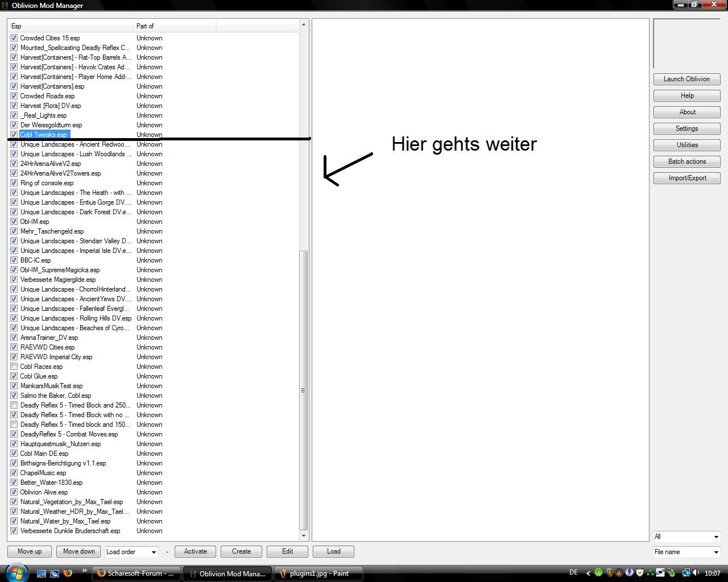
Task: Disable the Oblivion Alive.esp checkbox
Action: pos(14,492)
